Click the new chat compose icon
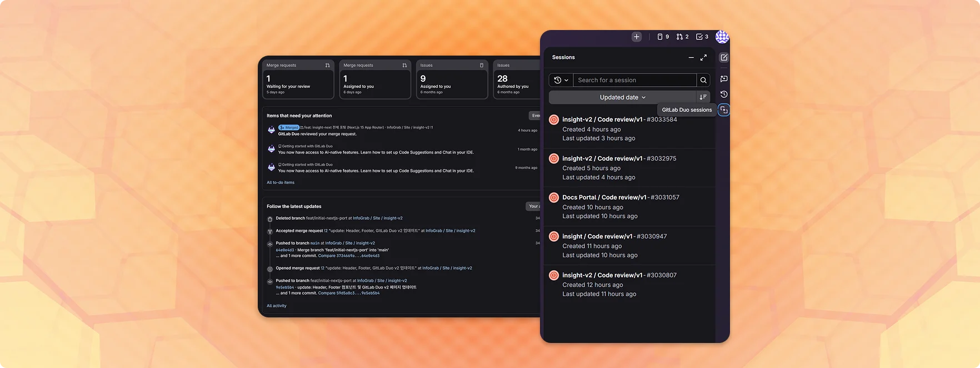Image resolution: width=980 pixels, height=368 pixels. click(724, 57)
